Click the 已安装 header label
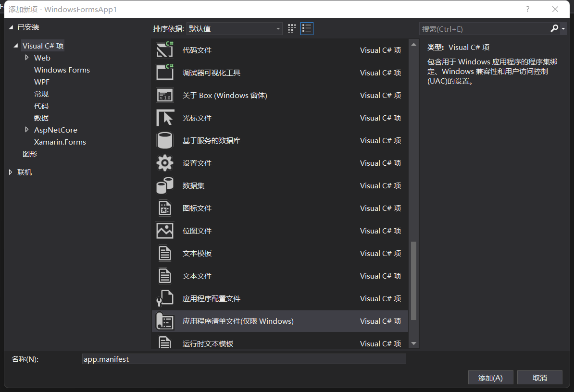This screenshot has width=574, height=392. [x=28, y=27]
